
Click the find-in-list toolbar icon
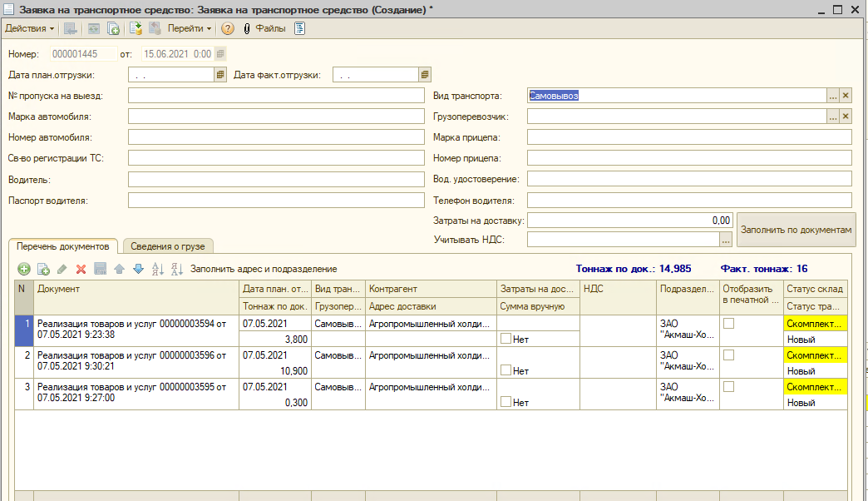tap(71, 29)
